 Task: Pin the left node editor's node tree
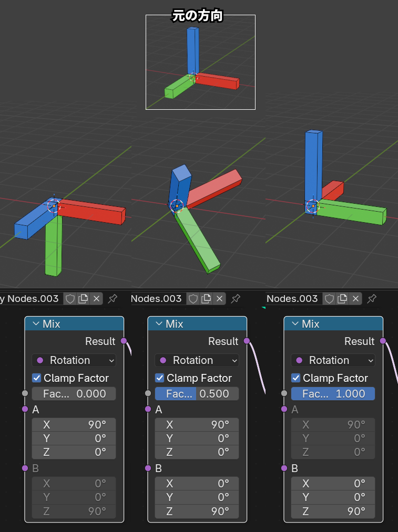pos(112,299)
